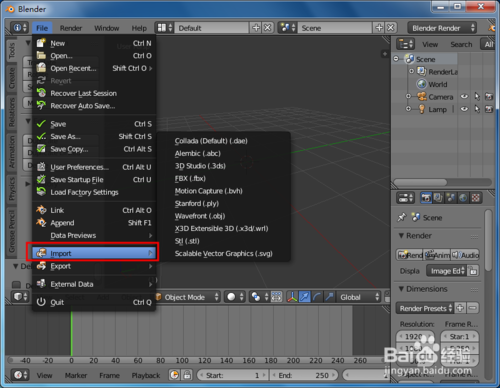This screenshot has width=500, height=388.
Task: Toggle Lamp visibility eye icon
Action: (x=464, y=109)
